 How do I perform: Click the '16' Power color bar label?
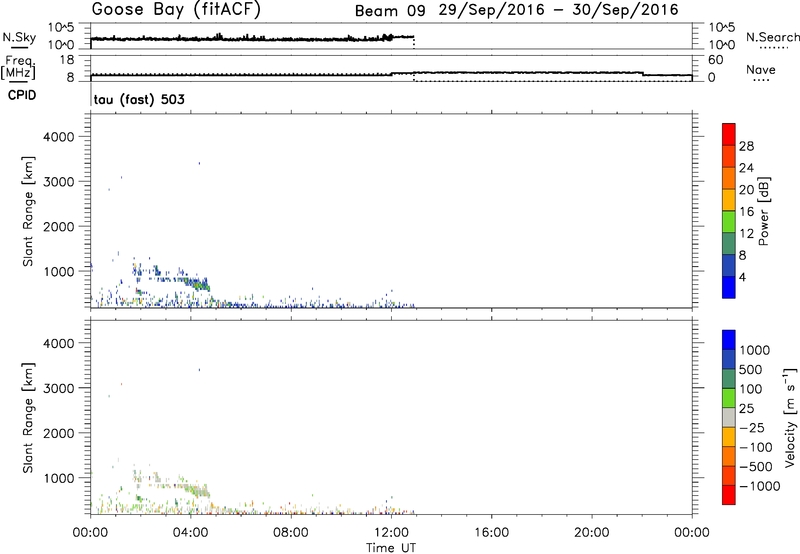[x=746, y=212]
